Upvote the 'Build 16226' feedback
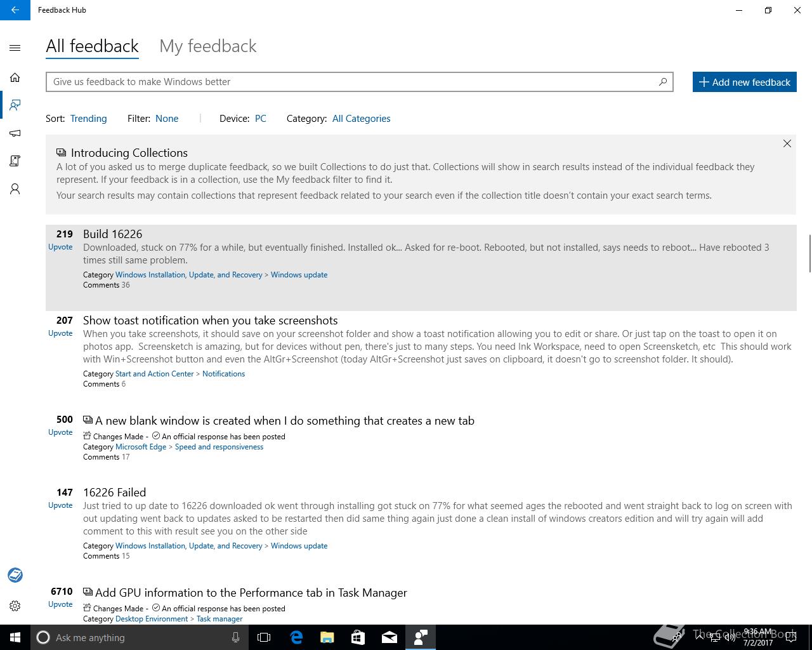The height and width of the screenshot is (650, 812). (x=60, y=247)
